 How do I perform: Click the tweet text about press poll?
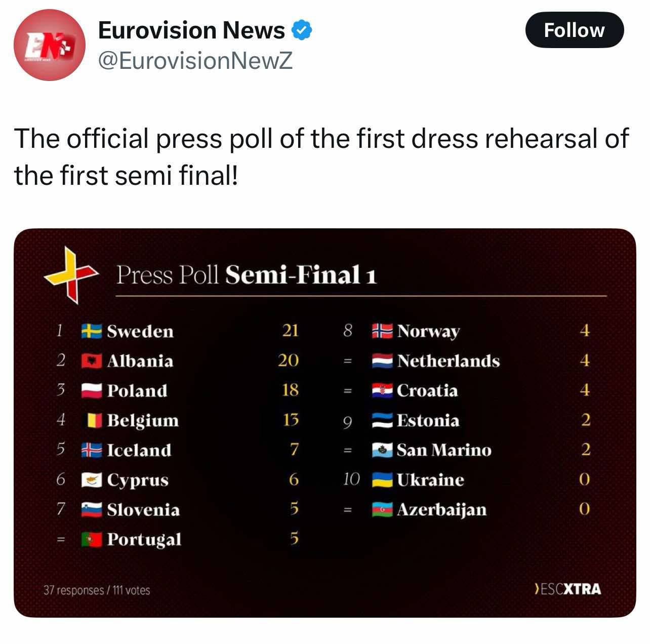(x=321, y=157)
